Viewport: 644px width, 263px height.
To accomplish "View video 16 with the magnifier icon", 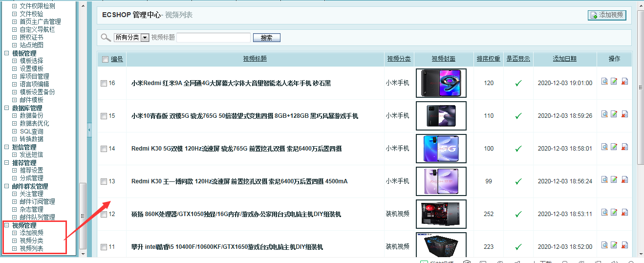I will click(x=604, y=82).
